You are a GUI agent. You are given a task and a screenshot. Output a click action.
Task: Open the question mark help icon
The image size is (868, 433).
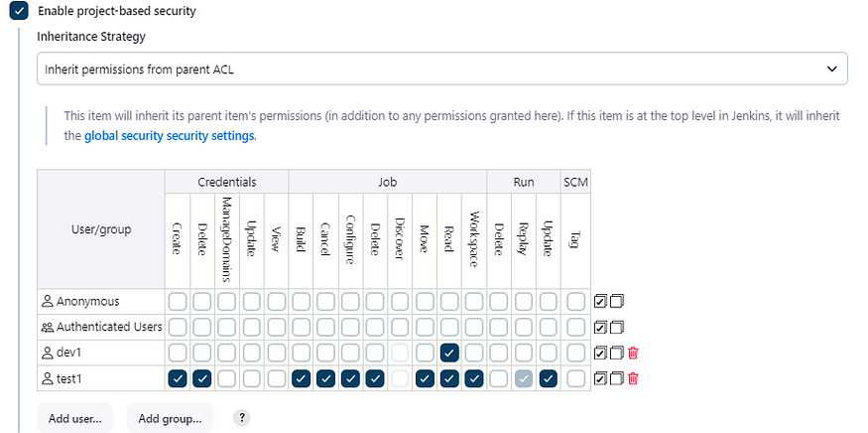tap(241, 418)
